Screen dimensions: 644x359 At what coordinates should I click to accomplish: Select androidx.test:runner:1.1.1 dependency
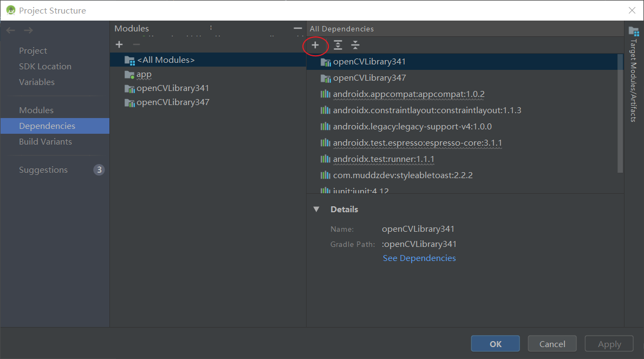point(462,159)
